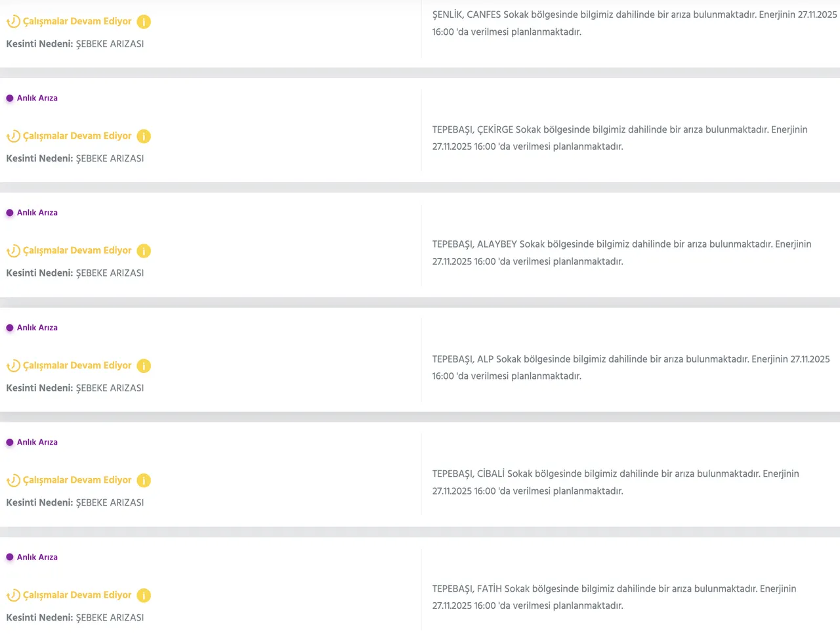Click 'Kesinti Nedeni' line in FATİH Sokak card
840x635 pixels.
(75, 618)
